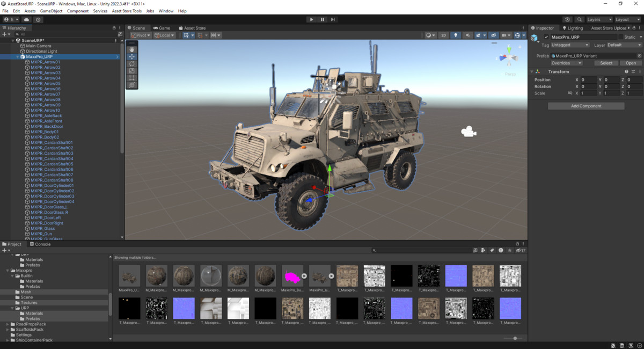Toggle hidden objects visibility in scene toolbar

pos(493,35)
